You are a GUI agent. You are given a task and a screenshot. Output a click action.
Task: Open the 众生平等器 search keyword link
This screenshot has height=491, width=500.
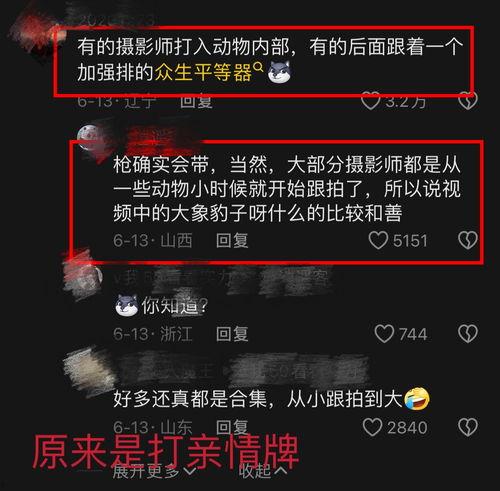click(203, 72)
